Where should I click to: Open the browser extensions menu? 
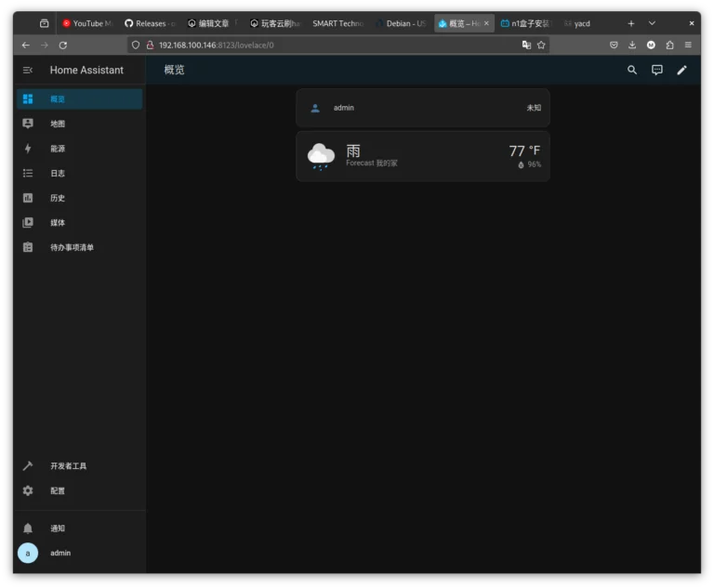click(x=669, y=45)
